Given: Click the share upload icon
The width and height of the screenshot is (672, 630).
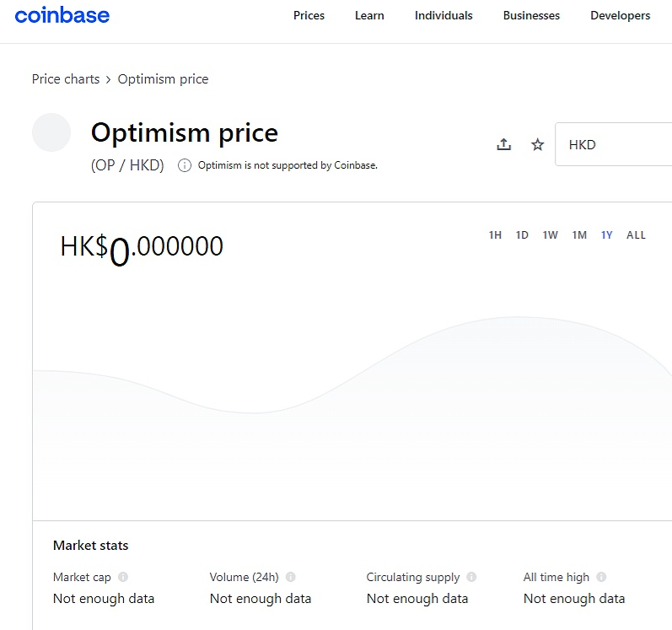Looking at the screenshot, I should 503,144.
